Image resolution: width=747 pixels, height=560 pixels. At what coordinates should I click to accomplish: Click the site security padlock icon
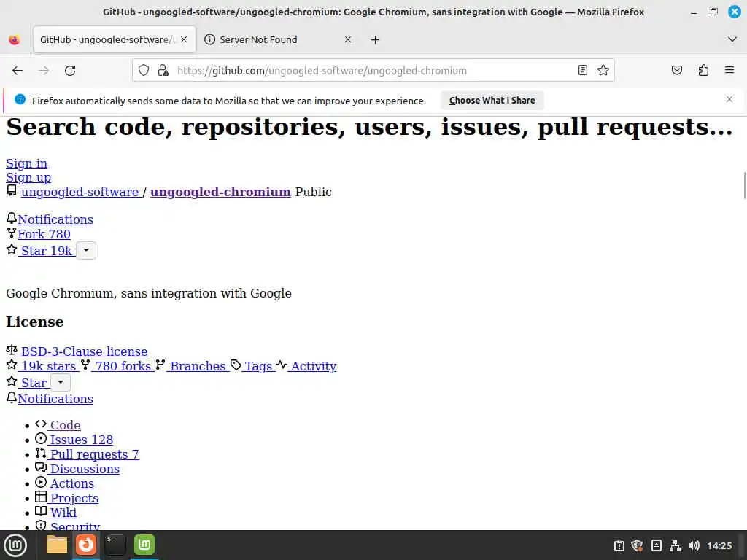point(163,71)
